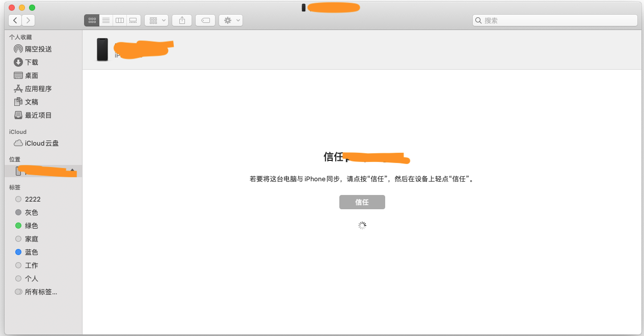Eject the iPhone from sidebar
Image resolution: width=644 pixels, height=336 pixels.
coord(72,170)
